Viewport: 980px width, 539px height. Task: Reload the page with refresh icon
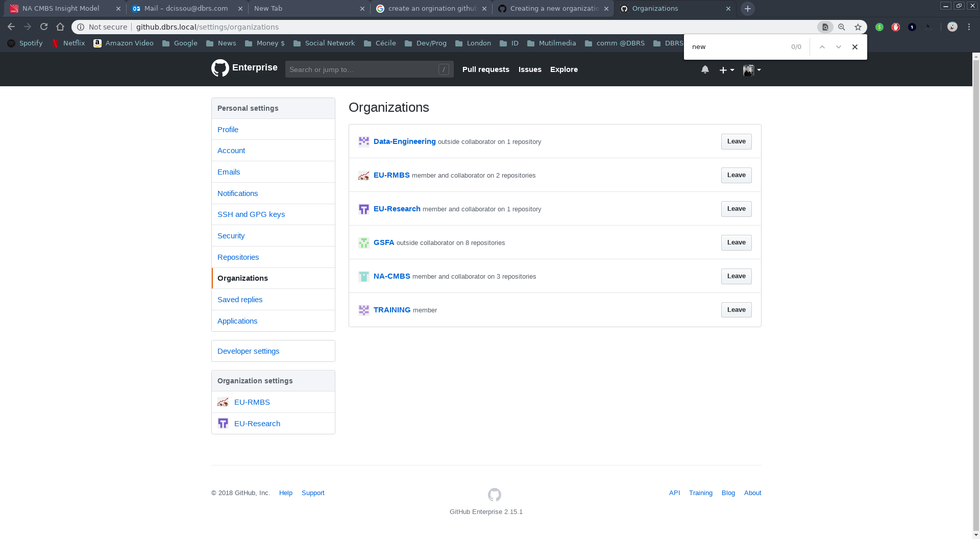(44, 27)
